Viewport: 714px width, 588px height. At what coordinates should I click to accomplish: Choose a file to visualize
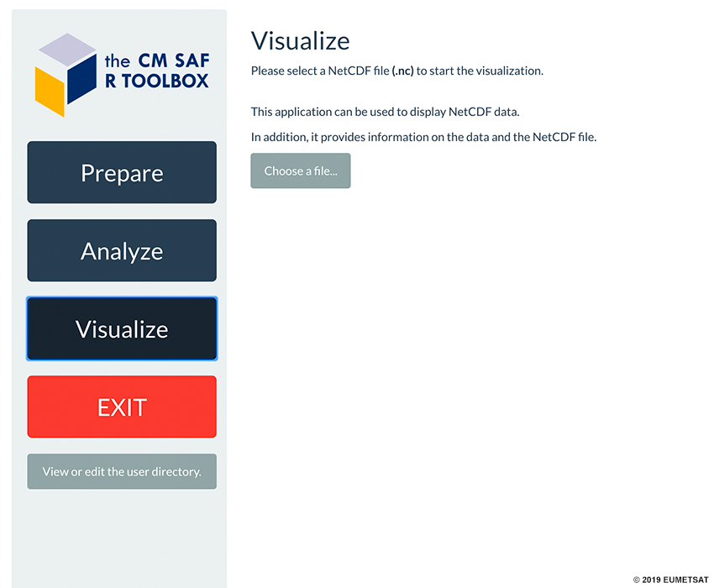coord(301,171)
